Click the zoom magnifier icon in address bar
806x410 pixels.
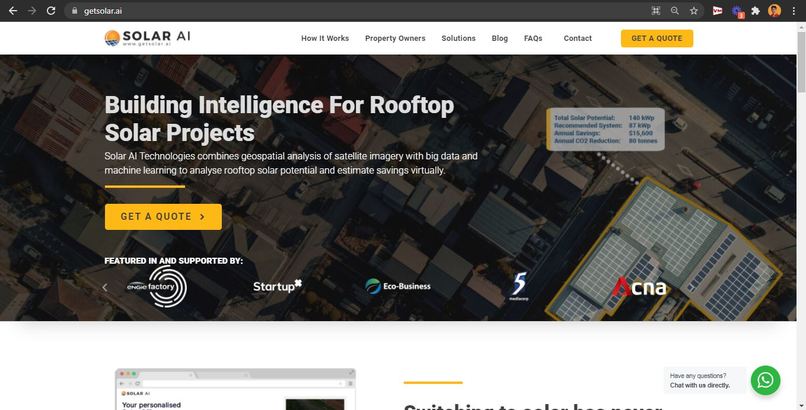[674, 11]
